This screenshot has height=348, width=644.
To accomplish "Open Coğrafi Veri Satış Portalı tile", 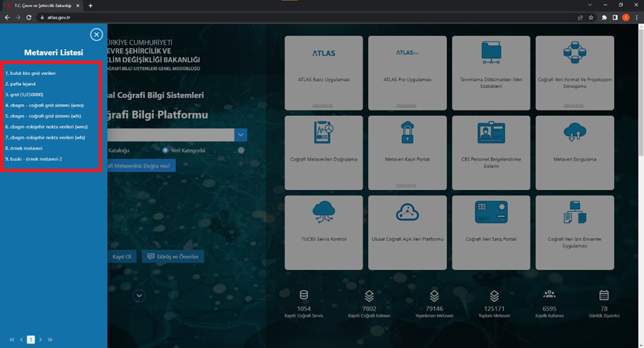I will (x=491, y=233).
